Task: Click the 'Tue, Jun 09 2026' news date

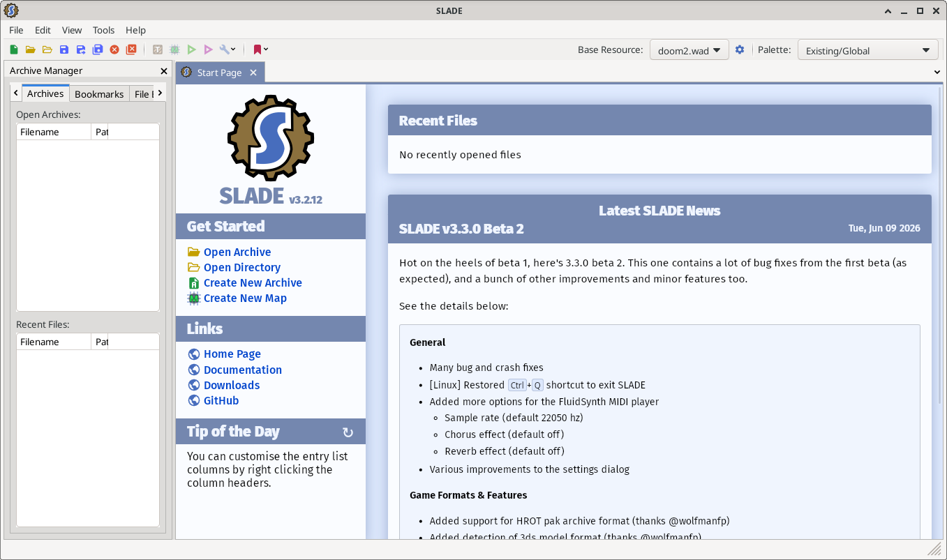Action: [x=884, y=228]
